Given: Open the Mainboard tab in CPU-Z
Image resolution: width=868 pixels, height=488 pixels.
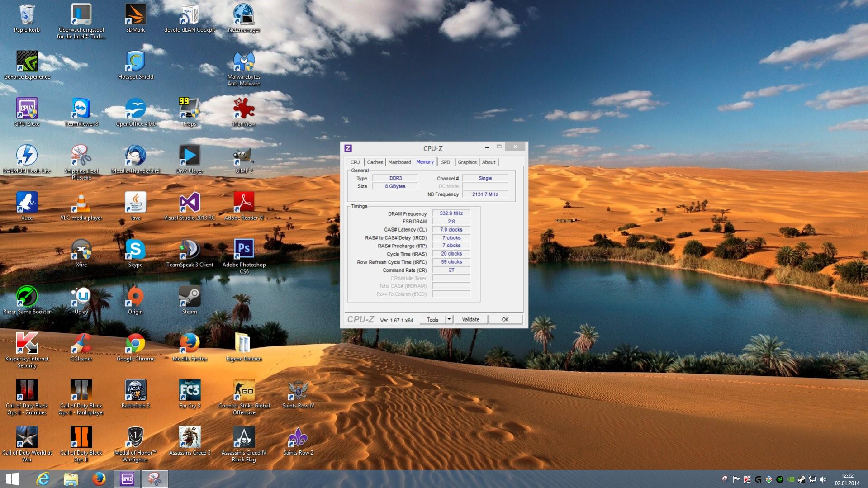Looking at the screenshot, I should click(x=400, y=162).
